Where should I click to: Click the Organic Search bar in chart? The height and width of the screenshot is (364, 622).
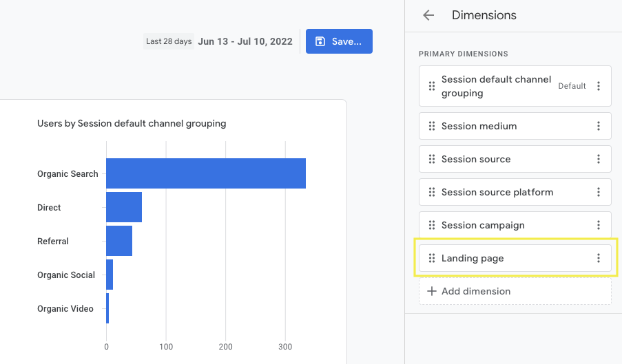tap(205, 173)
